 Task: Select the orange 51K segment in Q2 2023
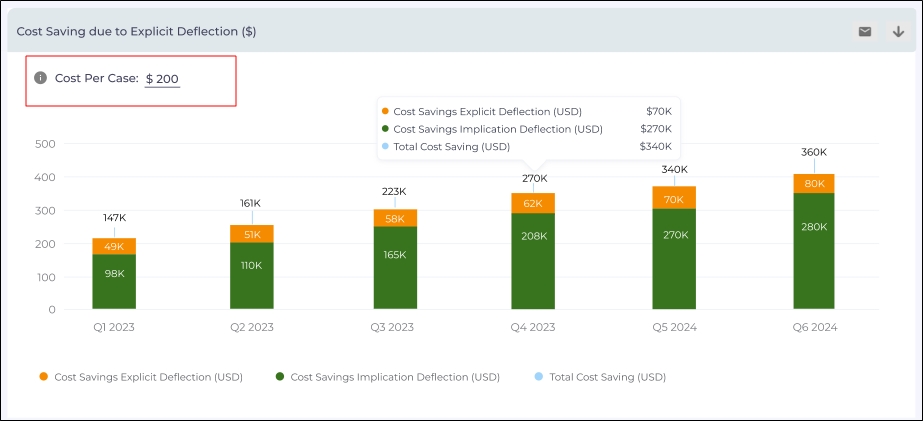tap(252, 234)
